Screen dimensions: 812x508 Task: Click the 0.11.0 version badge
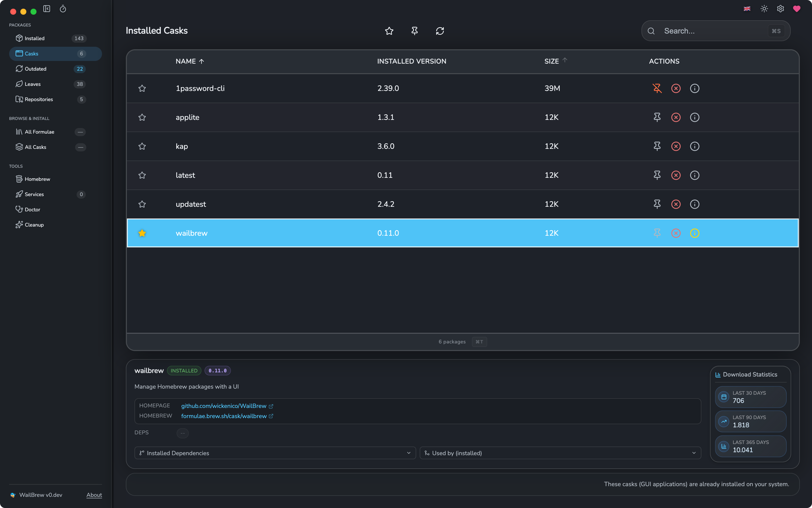point(217,371)
